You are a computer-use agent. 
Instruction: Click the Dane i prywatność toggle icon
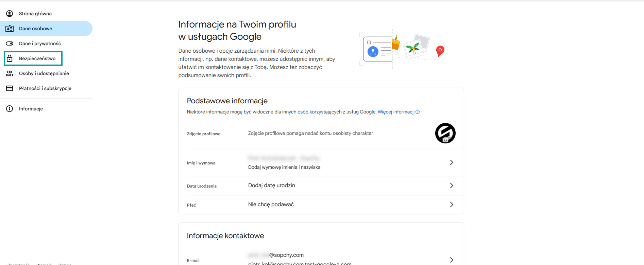click(10, 43)
